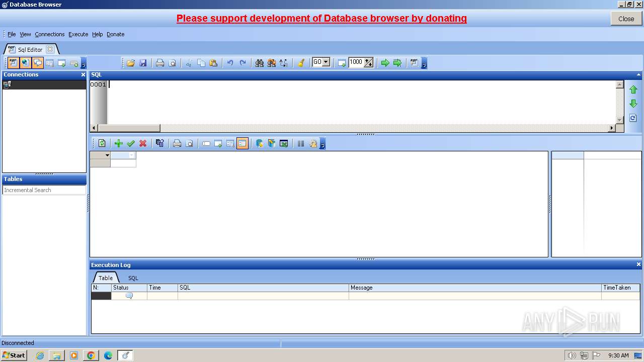
Task: Click the find and replace binoculars icon
Action: (x=272, y=63)
